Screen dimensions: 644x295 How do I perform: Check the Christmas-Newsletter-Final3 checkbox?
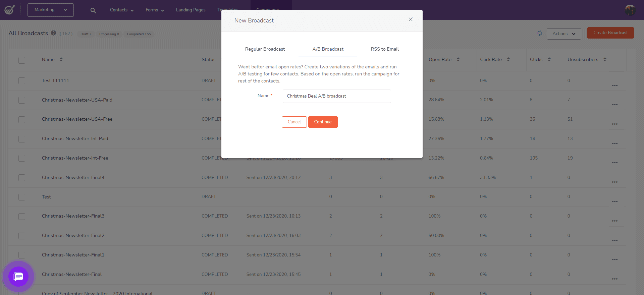(x=22, y=217)
